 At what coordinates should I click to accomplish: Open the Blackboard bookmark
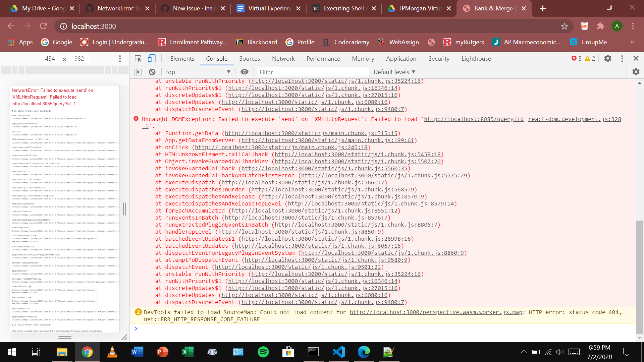pyautogui.click(x=256, y=42)
